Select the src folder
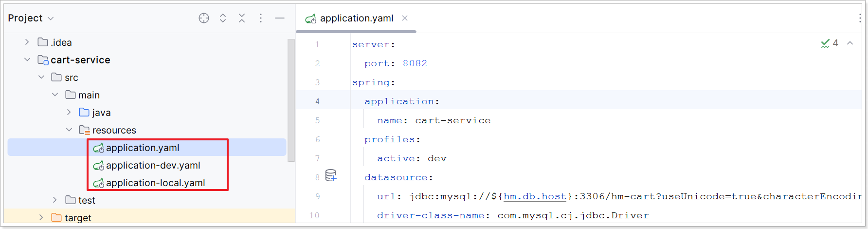This screenshot has width=868, height=229. (x=147, y=77)
